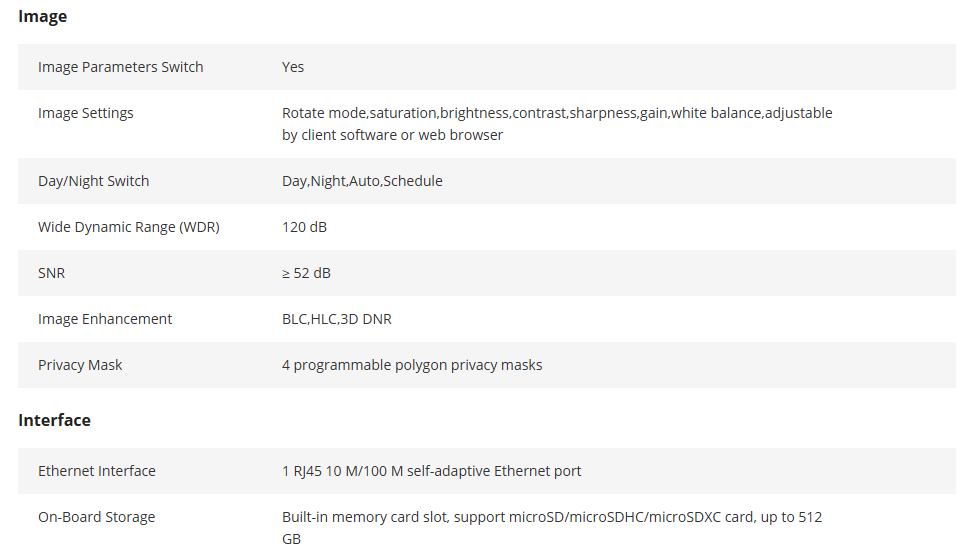Select the 4 programmable polygon privacy masks text

[412, 365]
